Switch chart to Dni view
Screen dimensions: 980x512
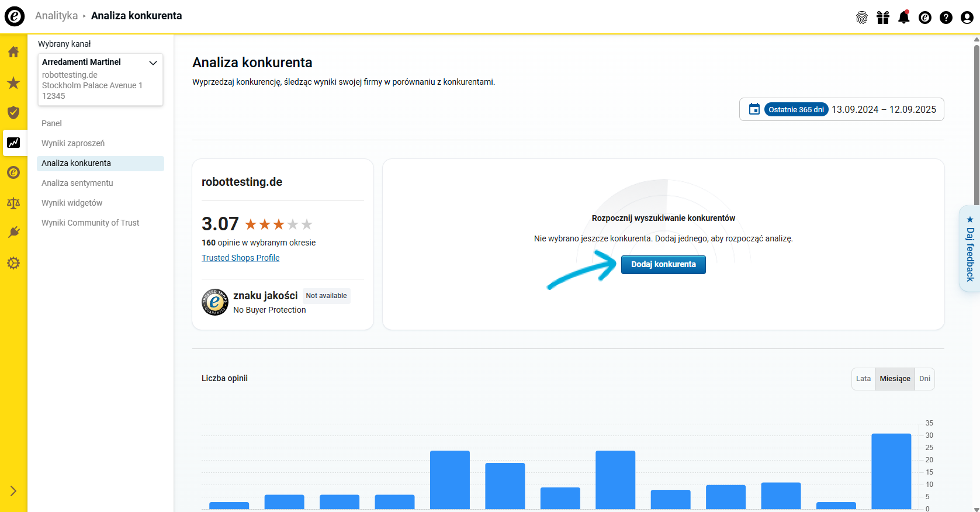[x=924, y=379]
